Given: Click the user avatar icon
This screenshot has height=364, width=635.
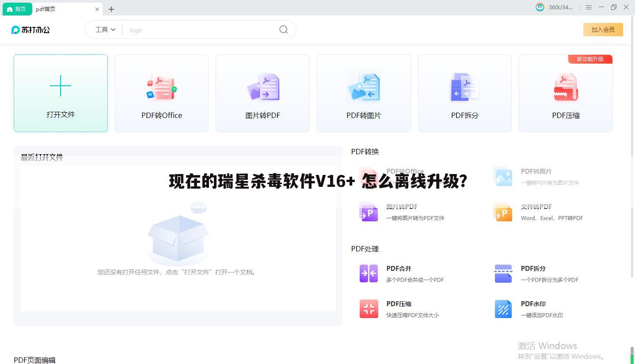Looking at the screenshot, I should 540,7.
